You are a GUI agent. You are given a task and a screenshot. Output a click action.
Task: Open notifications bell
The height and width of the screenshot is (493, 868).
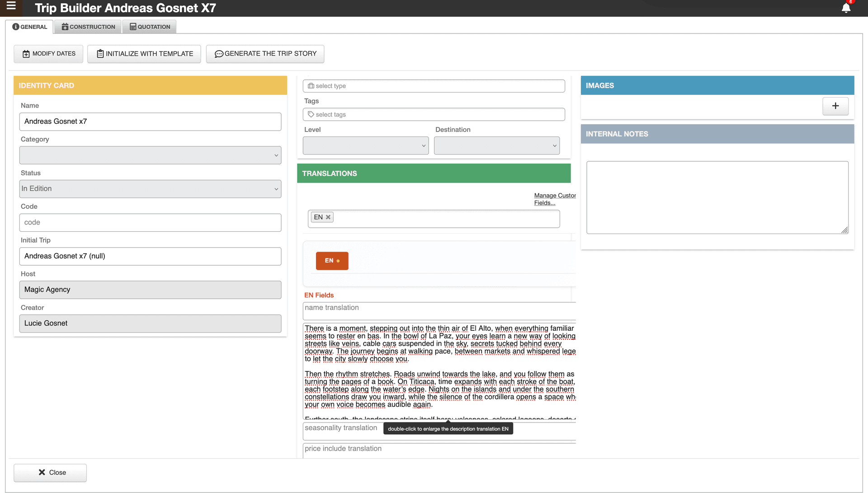click(846, 8)
